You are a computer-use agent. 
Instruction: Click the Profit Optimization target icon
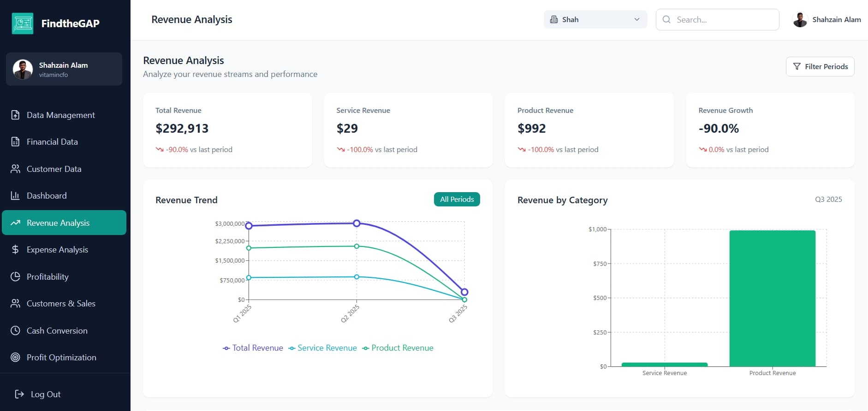(x=15, y=358)
